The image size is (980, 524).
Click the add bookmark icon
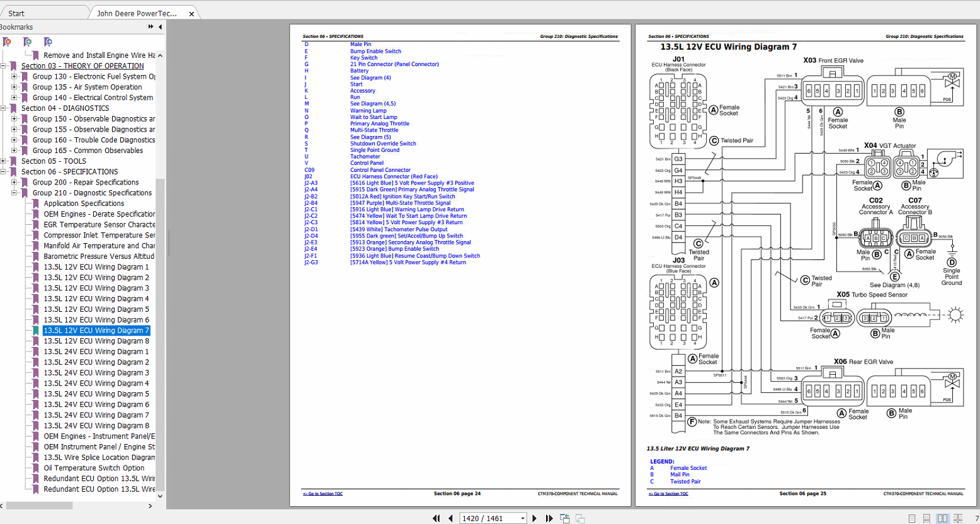click(x=27, y=42)
